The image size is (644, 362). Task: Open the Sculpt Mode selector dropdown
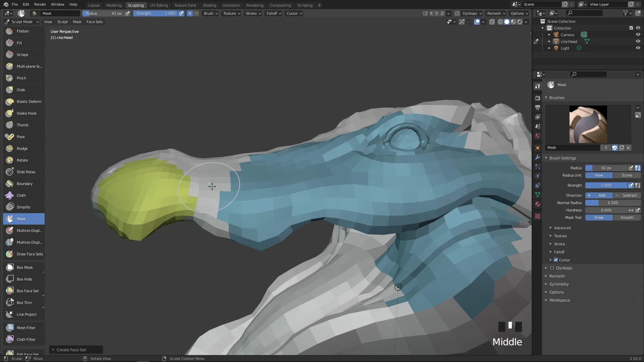point(22,22)
